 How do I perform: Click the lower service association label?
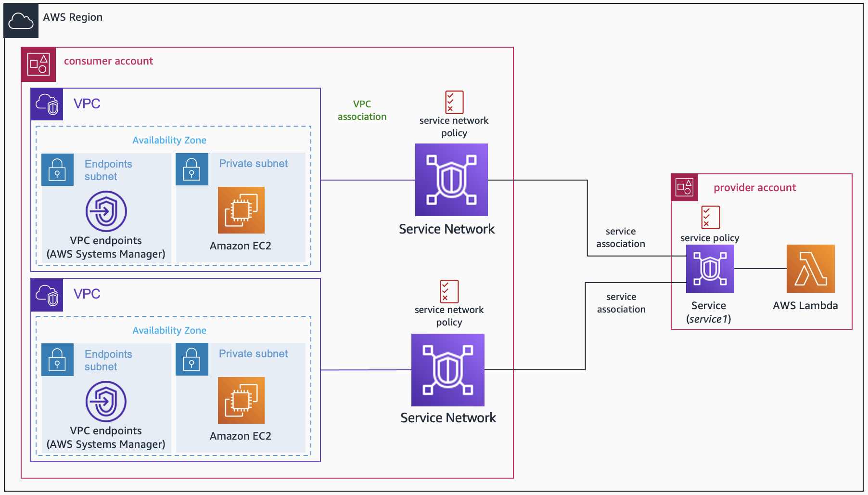(621, 303)
